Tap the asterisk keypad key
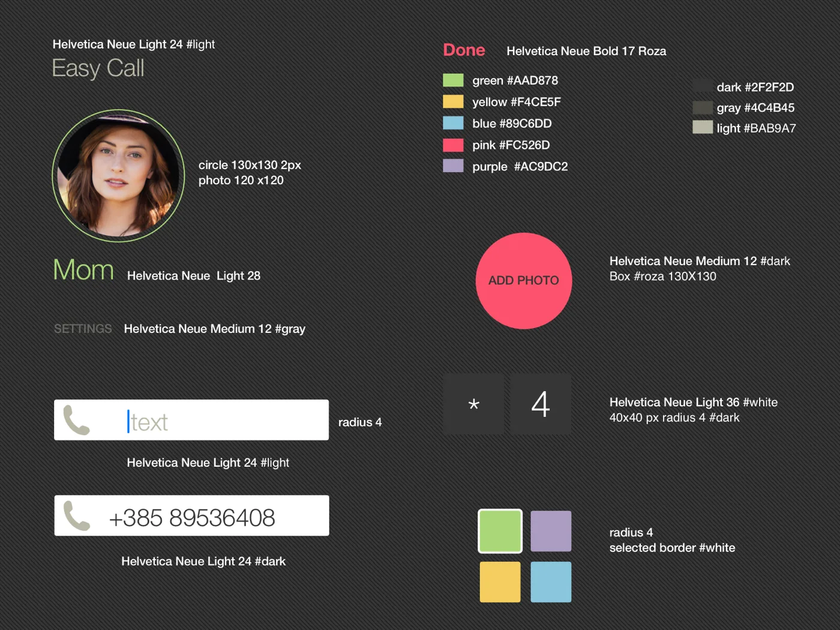Viewport: 840px width, 630px height. tap(474, 404)
